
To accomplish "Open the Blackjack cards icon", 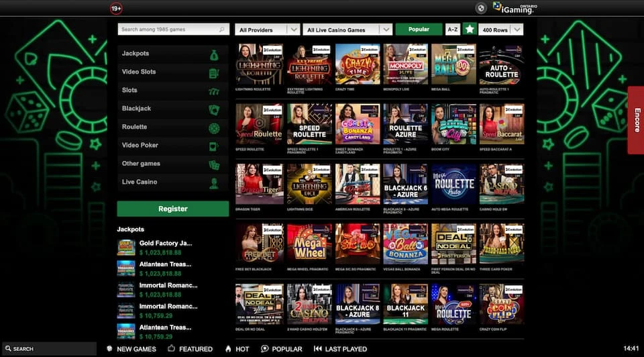I will pyautogui.click(x=214, y=109).
